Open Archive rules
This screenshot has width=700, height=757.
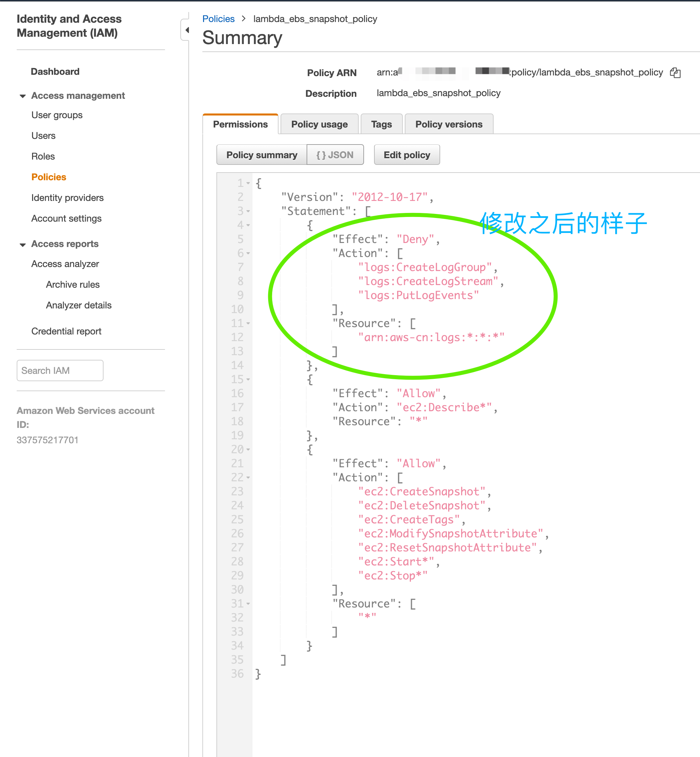click(73, 285)
